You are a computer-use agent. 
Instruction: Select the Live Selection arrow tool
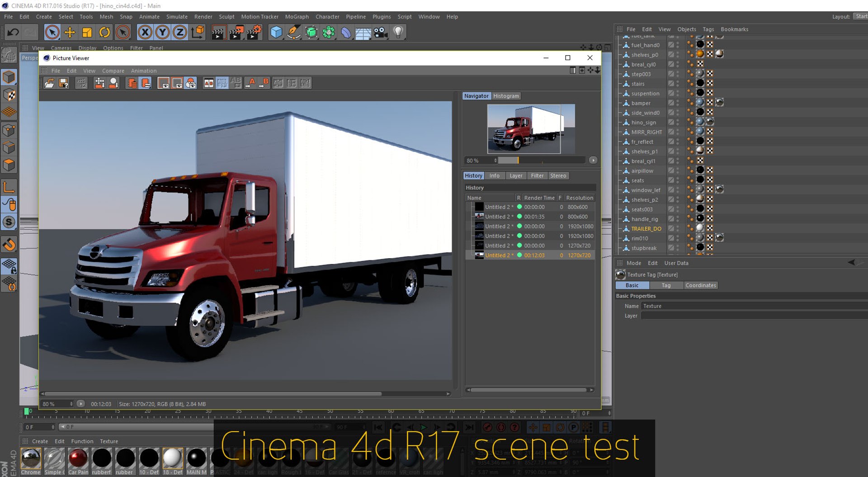[x=52, y=32]
